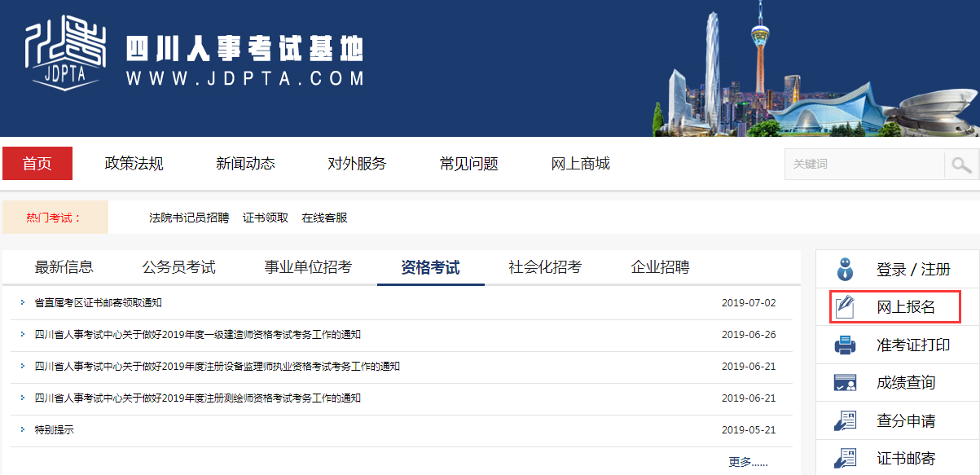
Task: Click the 更多...... link
Action: pyautogui.click(x=746, y=460)
